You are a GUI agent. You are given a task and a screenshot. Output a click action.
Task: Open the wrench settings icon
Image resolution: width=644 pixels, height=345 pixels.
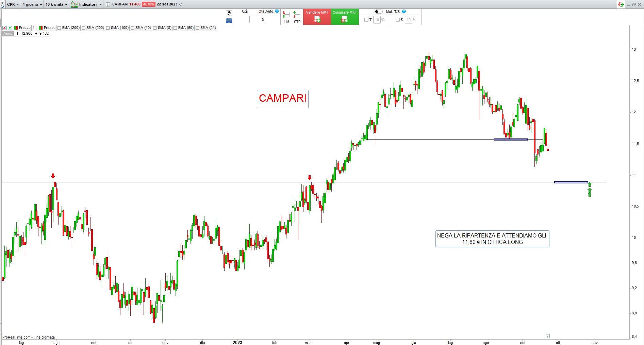click(229, 13)
